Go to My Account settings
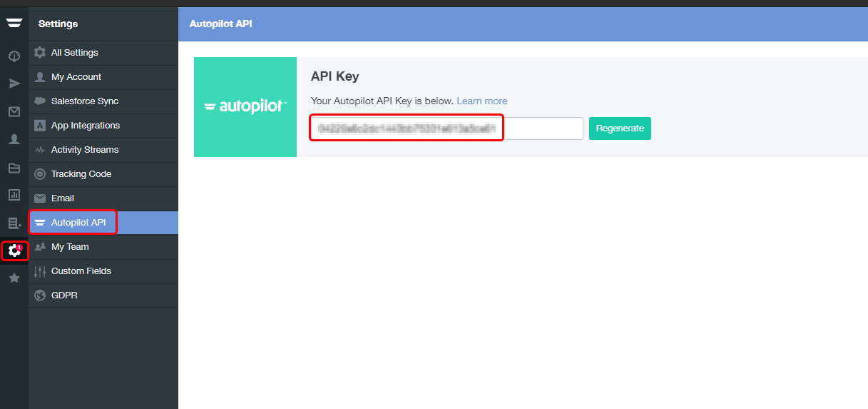 coord(103,77)
